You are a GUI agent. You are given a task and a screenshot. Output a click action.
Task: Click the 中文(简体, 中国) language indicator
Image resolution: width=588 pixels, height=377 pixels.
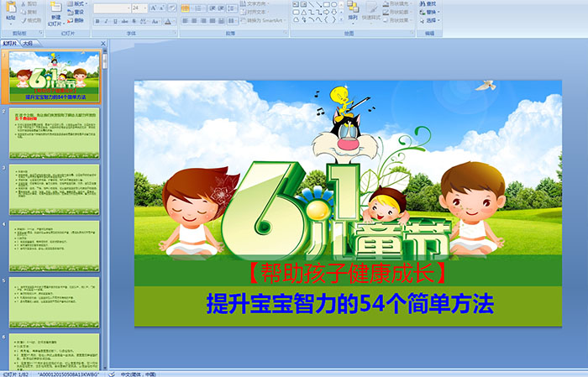139,374
